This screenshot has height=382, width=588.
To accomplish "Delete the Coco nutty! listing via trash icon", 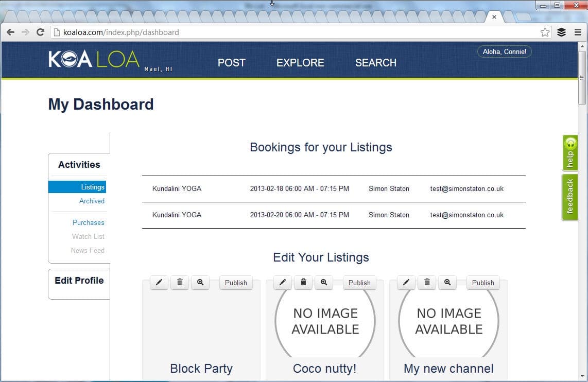I will point(303,283).
